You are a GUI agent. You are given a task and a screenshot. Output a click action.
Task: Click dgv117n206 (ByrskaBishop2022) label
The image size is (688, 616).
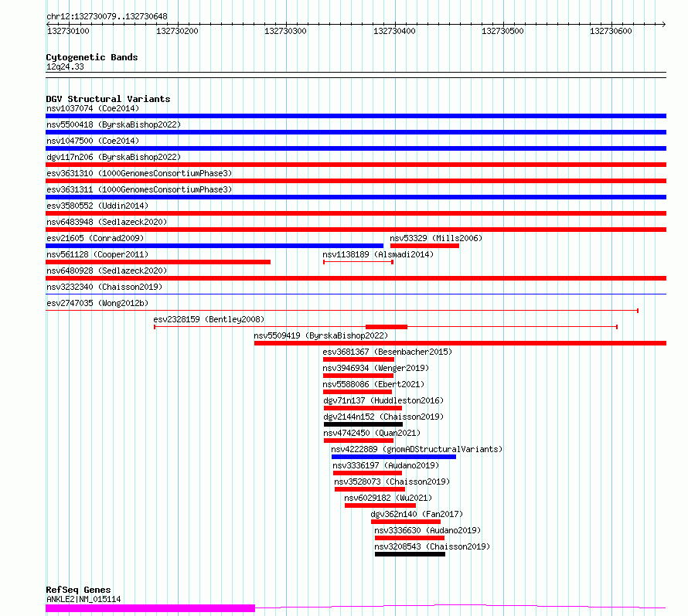pyautogui.click(x=114, y=157)
